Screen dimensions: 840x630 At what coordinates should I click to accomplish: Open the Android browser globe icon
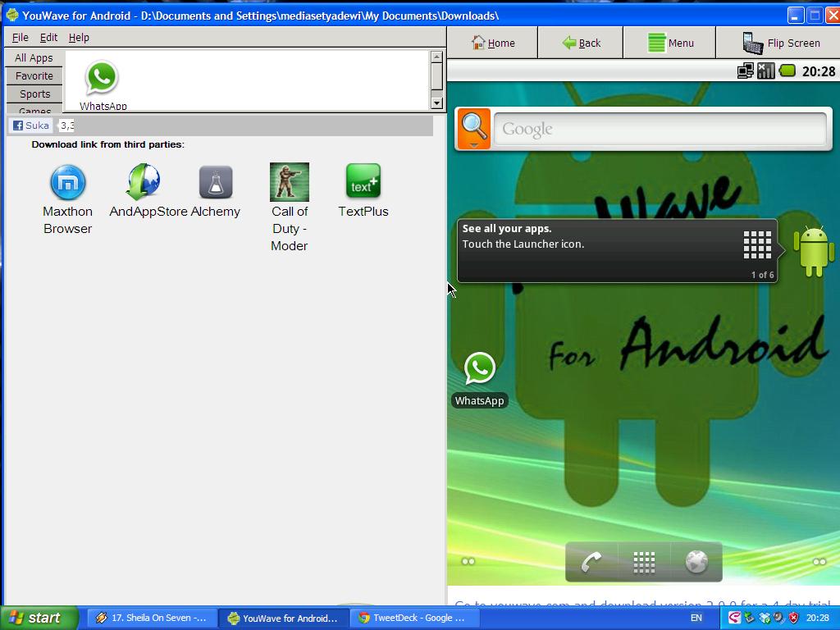click(696, 563)
